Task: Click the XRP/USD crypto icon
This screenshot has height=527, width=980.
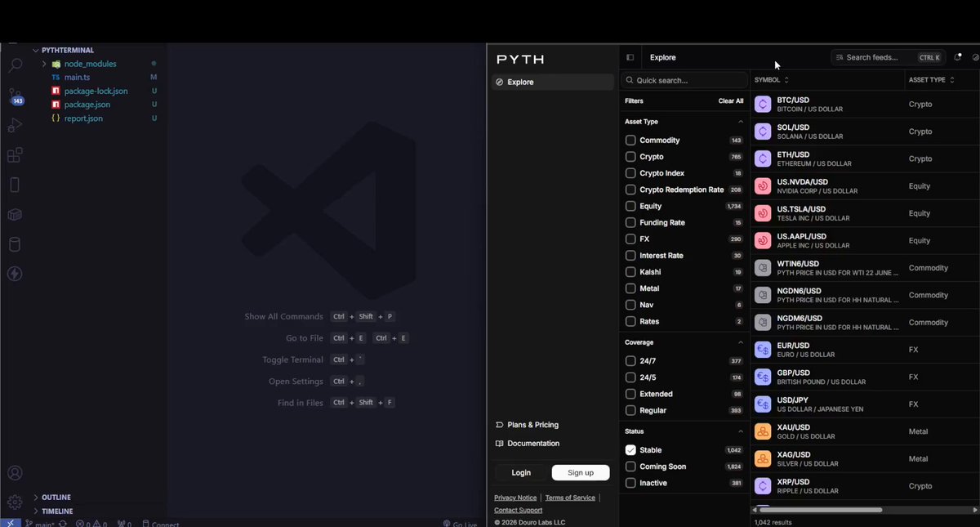Action: [763, 486]
